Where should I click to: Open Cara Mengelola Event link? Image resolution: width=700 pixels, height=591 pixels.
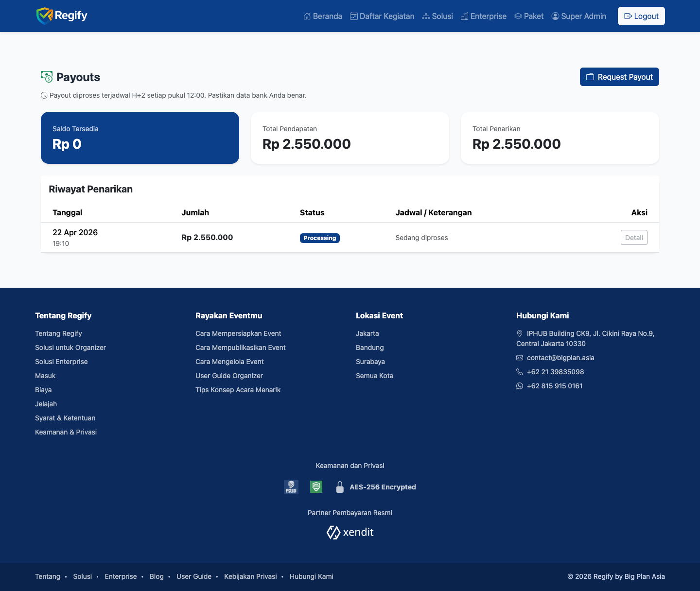(x=229, y=362)
